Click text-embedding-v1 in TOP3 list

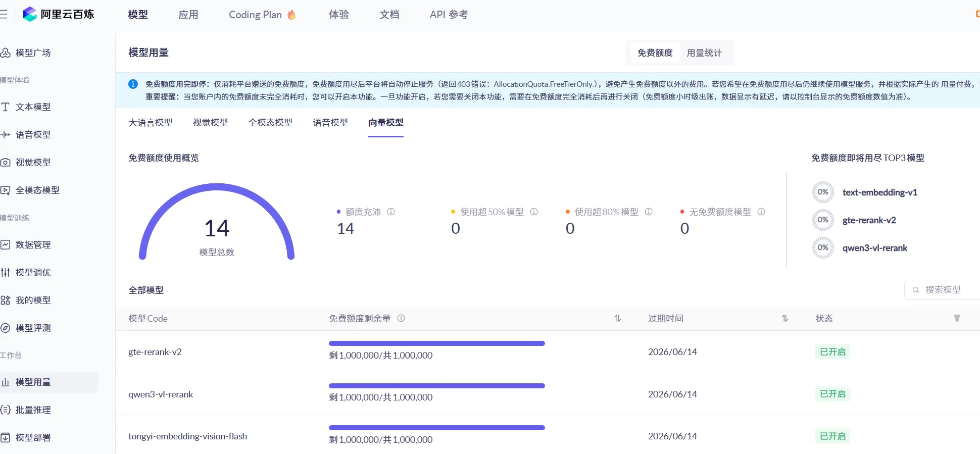tap(879, 192)
